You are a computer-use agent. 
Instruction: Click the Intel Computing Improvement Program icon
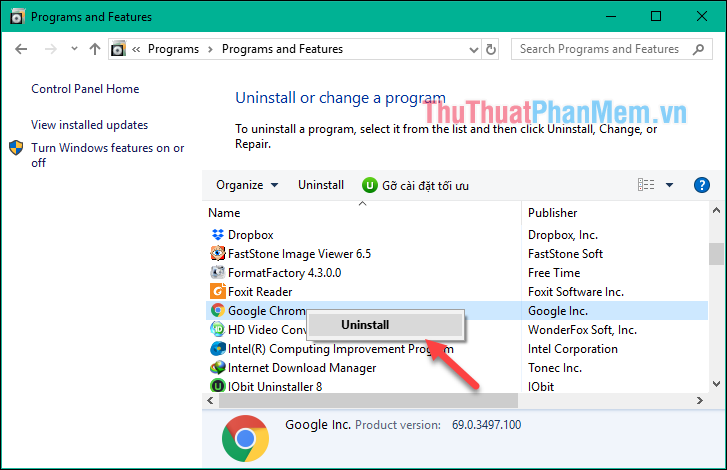coord(217,349)
